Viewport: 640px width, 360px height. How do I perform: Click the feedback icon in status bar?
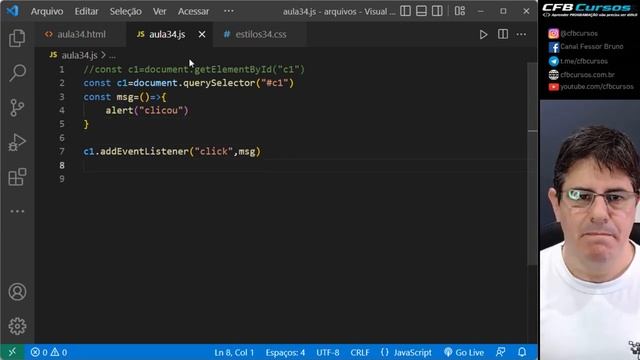coord(501,352)
